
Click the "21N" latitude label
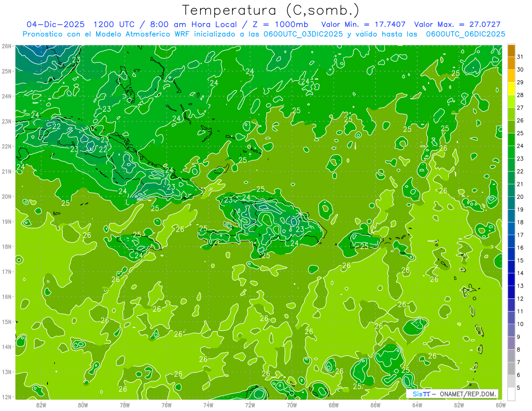(7, 171)
